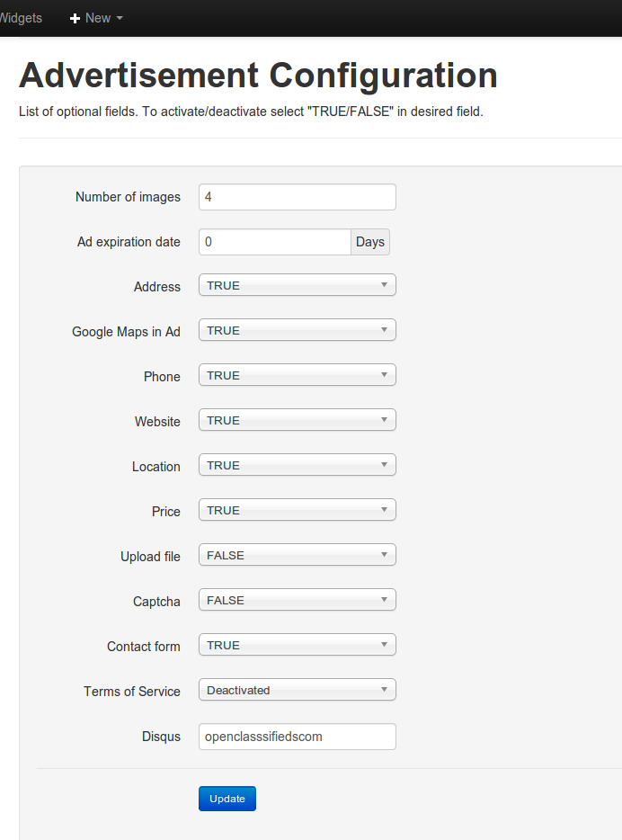This screenshot has height=840, width=622.
Task: Expand the Price setting dropdown
Action: pos(297,511)
